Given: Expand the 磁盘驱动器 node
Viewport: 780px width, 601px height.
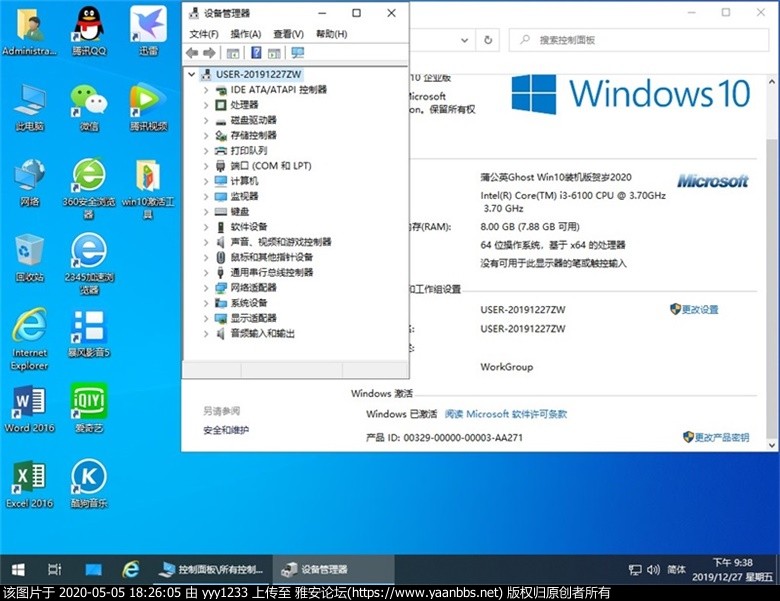Looking at the screenshot, I should tap(206, 120).
